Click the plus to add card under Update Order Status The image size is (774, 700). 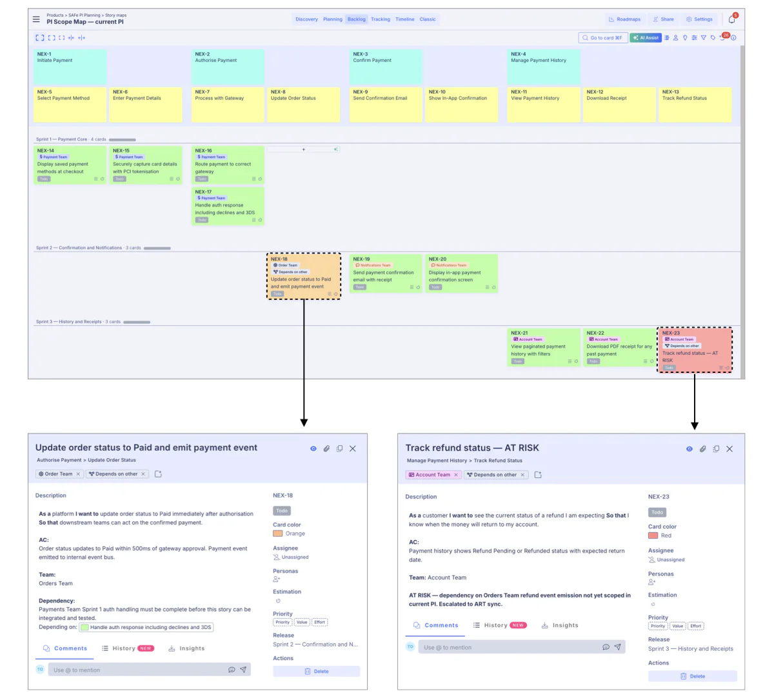303,149
